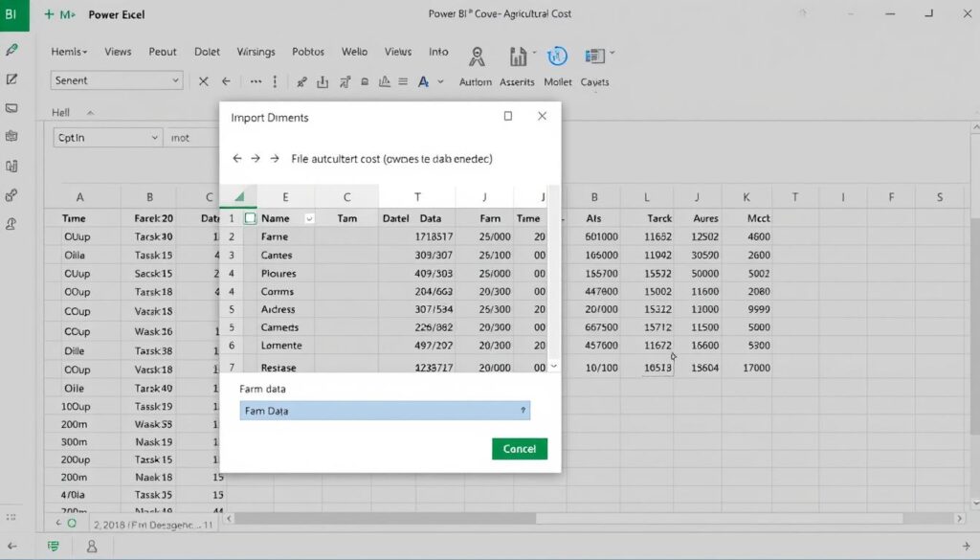The height and width of the screenshot is (560, 980).
Task: Click the Mollet refresh icon
Action: point(558,56)
